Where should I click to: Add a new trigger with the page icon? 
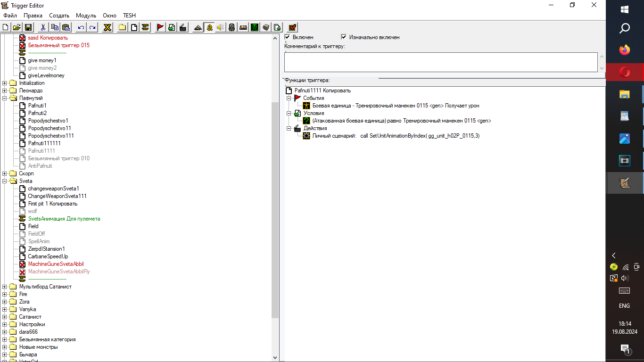tap(134, 27)
